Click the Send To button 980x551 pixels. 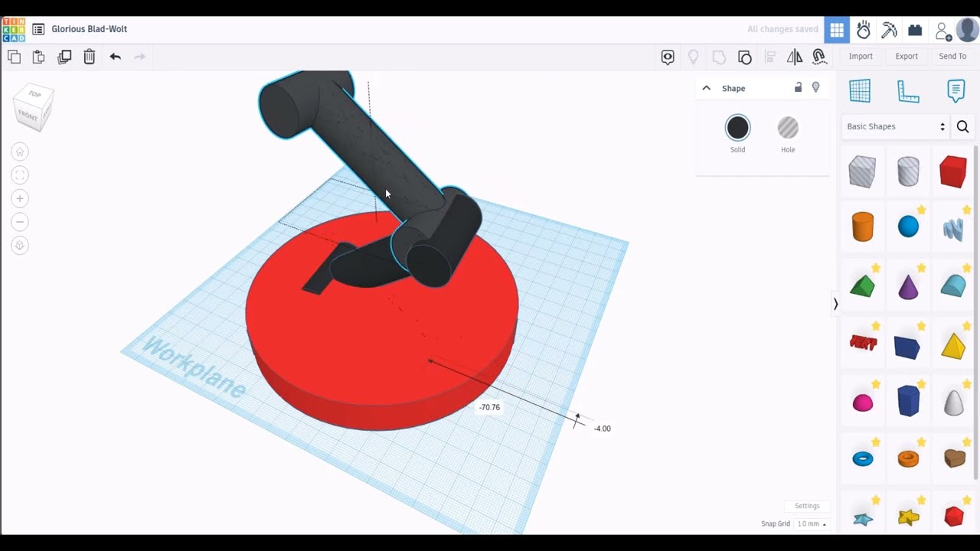pos(952,56)
